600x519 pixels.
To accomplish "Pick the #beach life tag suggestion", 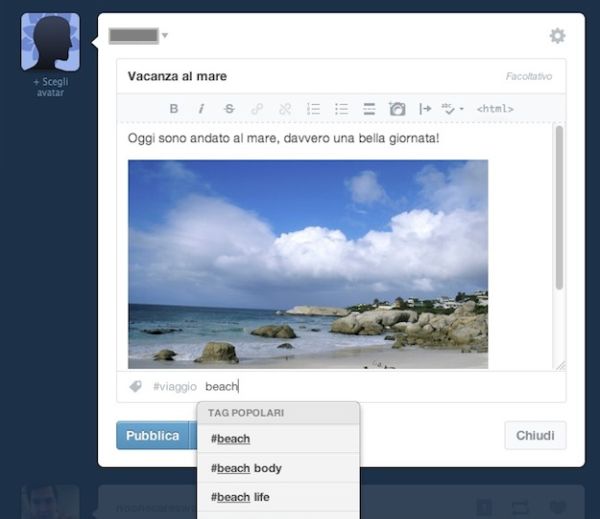I will point(240,497).
